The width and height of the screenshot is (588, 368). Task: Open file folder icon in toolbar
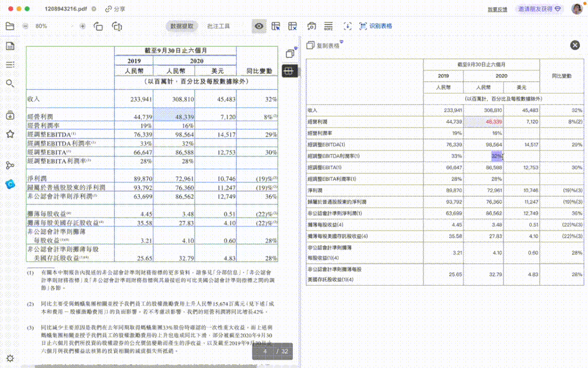(x=10, y=26)
